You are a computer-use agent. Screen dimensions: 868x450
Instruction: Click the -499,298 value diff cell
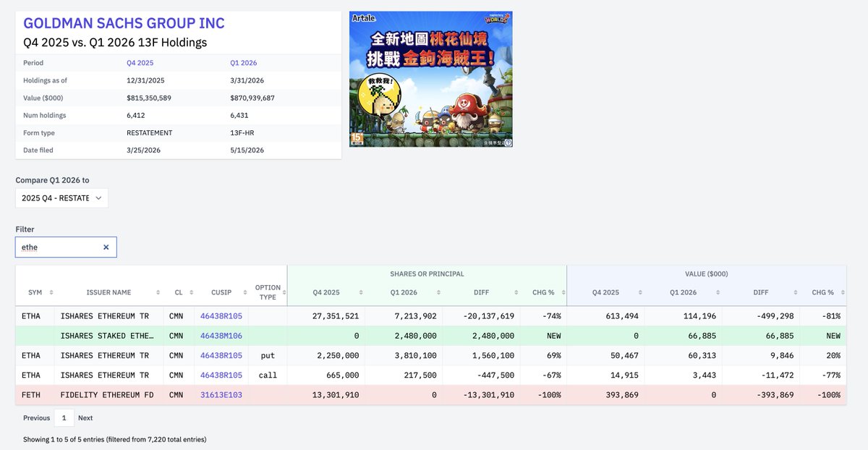click(x=760, y=316)
